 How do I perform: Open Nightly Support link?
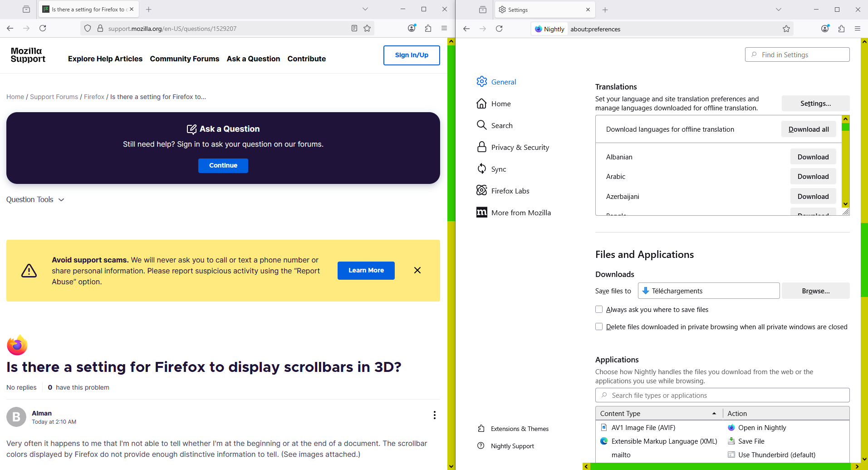(x=506, y=446)
